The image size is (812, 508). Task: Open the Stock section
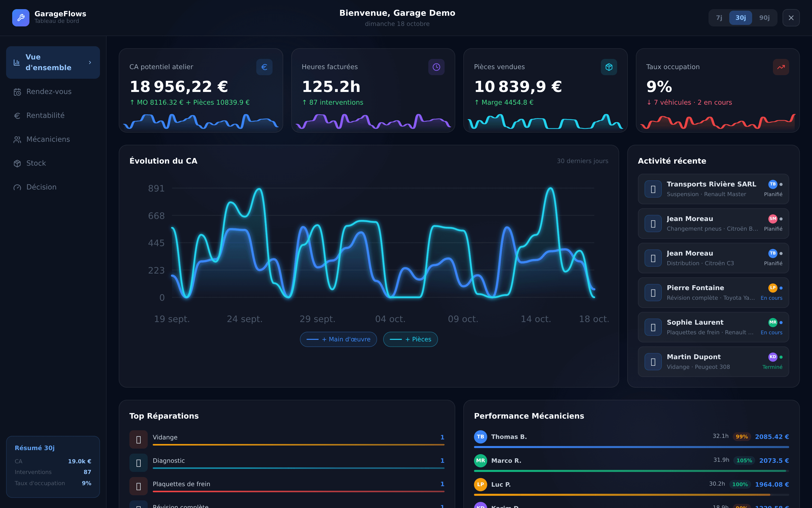point(53,163)
